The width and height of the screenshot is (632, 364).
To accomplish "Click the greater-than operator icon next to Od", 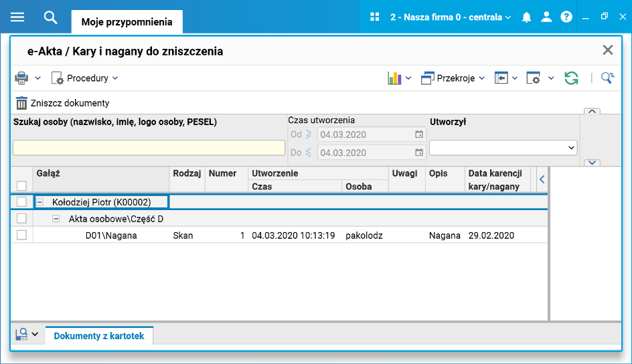I will pyautogui.click(x=309, y=134).
